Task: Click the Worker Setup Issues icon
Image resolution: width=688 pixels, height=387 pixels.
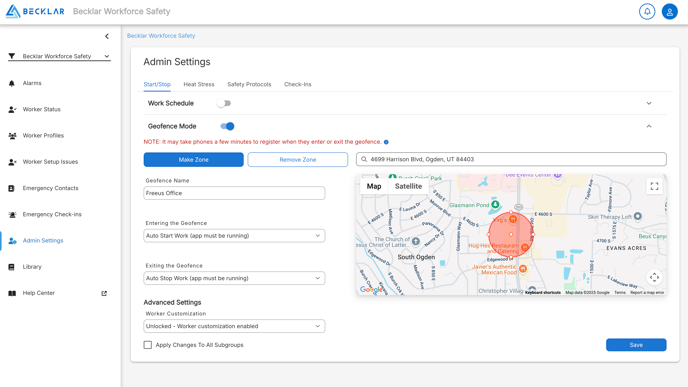Action: (12, 162)
